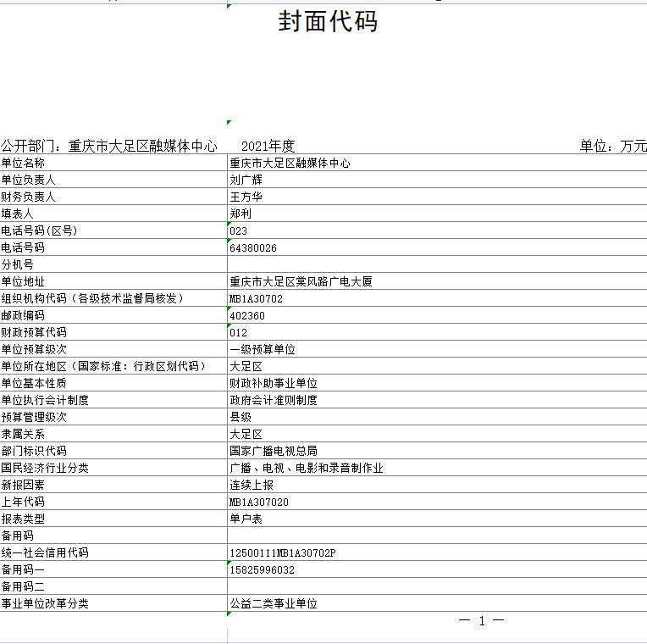The width and height of the screenshot is (647, 644).
Task: Click the 事业单位改革分类 label cell
Action: [113, 602]
